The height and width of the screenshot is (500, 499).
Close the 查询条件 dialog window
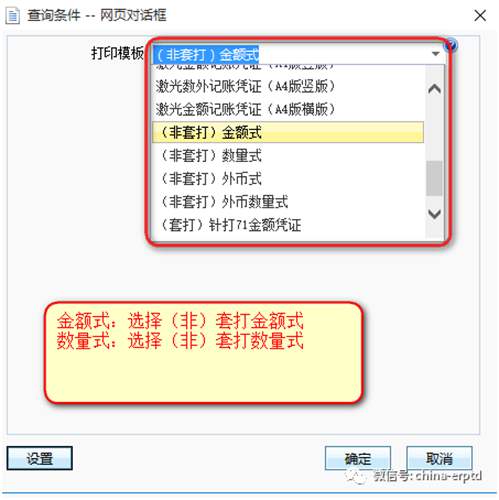(x=480, y=15)
